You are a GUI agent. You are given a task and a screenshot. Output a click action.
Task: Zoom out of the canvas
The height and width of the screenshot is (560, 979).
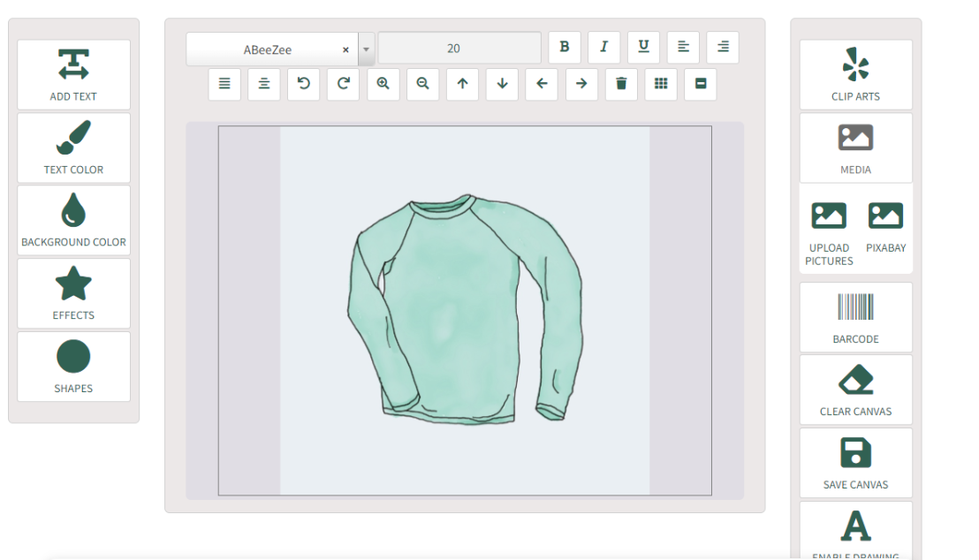point(422,84)
